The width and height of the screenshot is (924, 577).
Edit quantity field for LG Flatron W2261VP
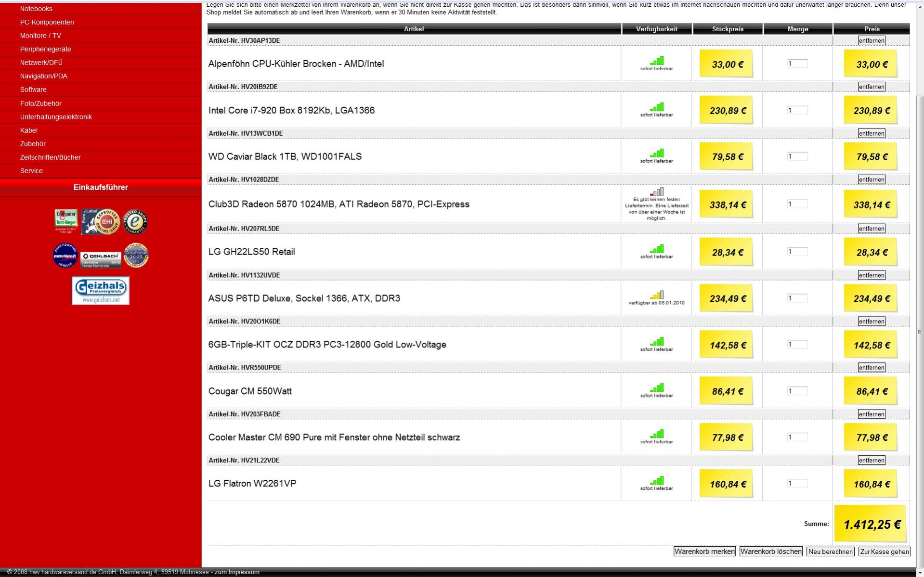[797, 484]
